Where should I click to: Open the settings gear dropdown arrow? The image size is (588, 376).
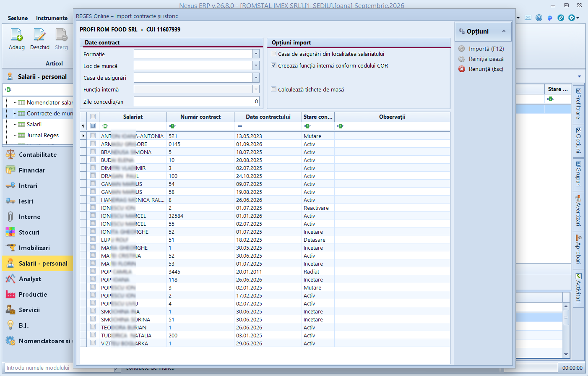tap(578, 18)
